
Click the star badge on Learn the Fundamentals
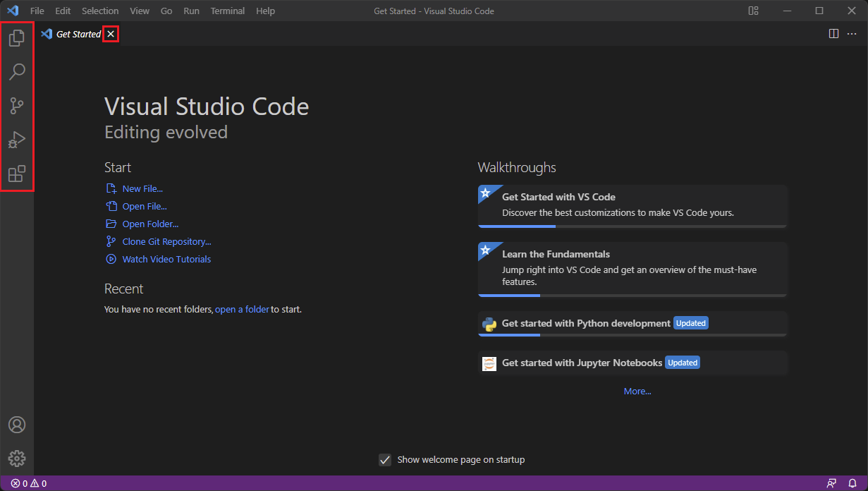(486, 250)
